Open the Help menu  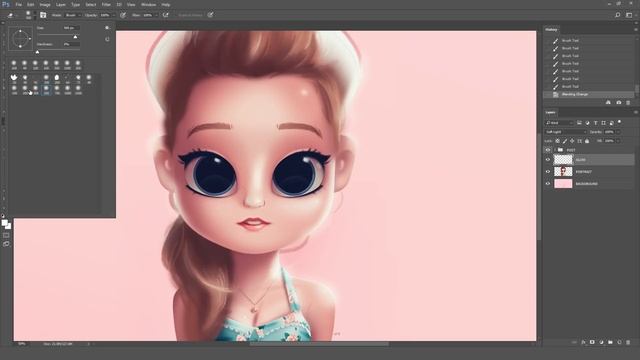click(165, 4)
